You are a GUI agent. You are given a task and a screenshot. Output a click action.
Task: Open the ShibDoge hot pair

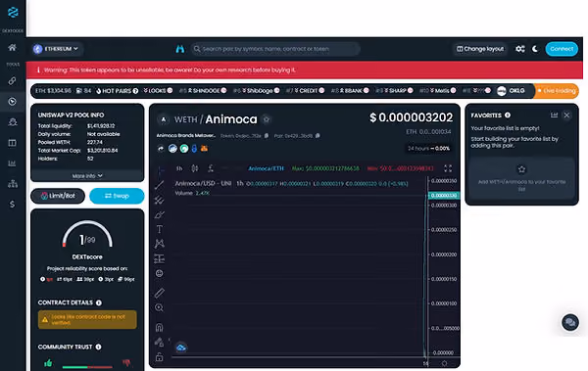click(257, 91)
